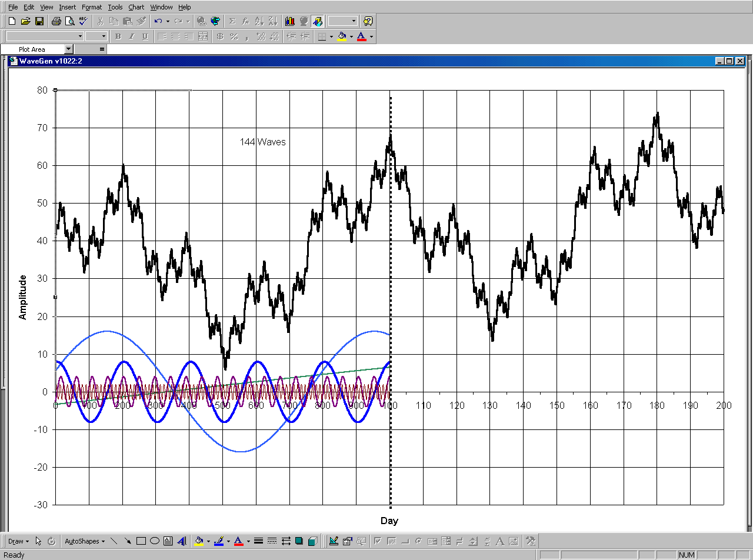The height and width of the screenshot is (560, 753).
Task: Open the Chart menu
Action: coord(136,7)
